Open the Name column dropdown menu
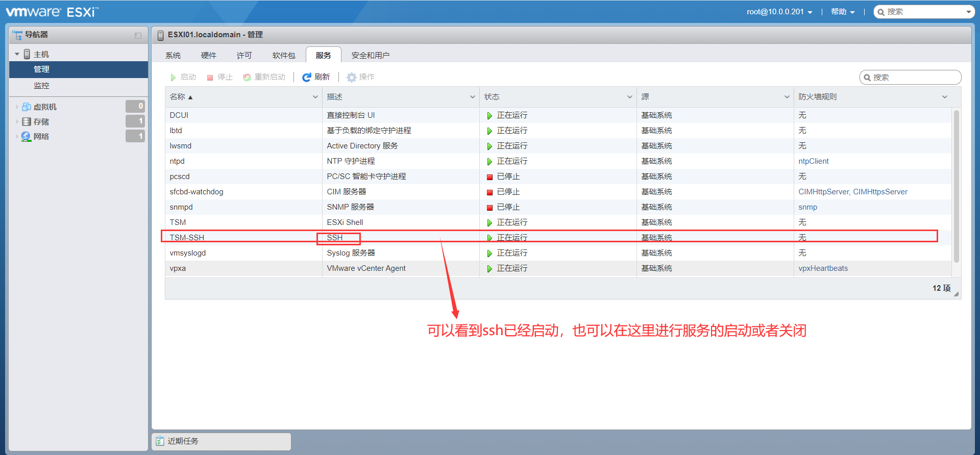Screen dimensions: 980x455 (x=315, y=97)
